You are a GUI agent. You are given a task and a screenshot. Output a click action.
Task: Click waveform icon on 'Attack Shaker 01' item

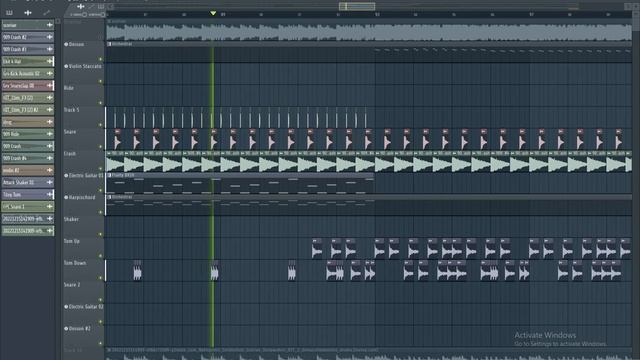50,182
